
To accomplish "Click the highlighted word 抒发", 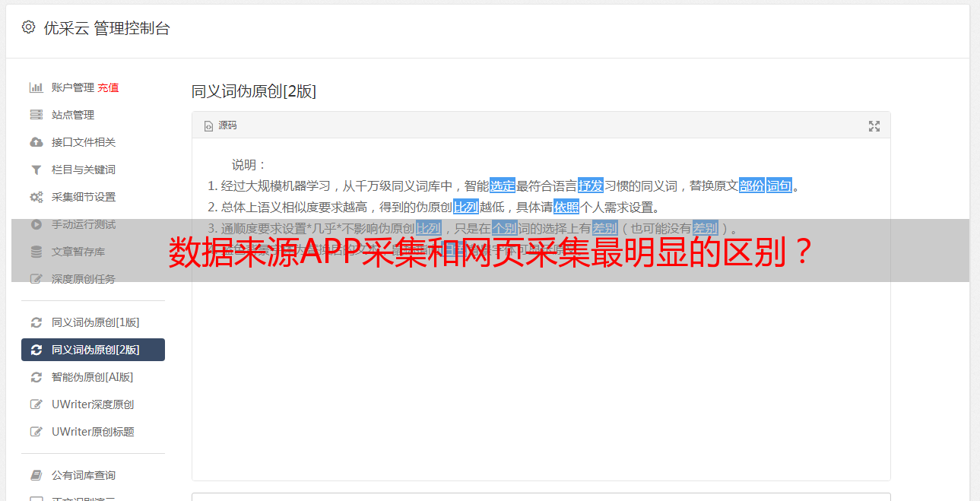I will click(591, 185).
